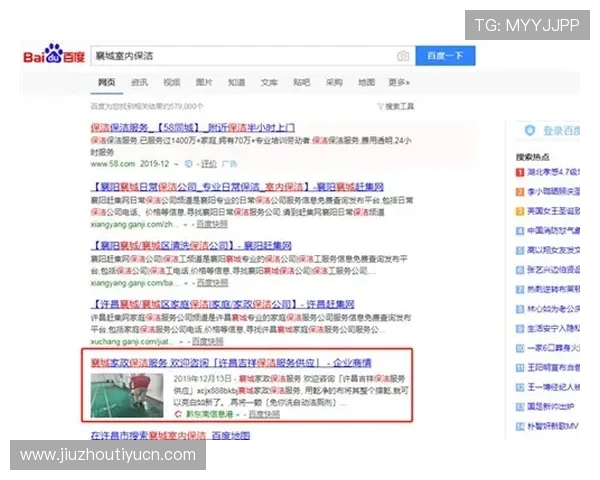Click the floor-cleaning thumbnail image

pyautogui.click(x=127, y=396)
